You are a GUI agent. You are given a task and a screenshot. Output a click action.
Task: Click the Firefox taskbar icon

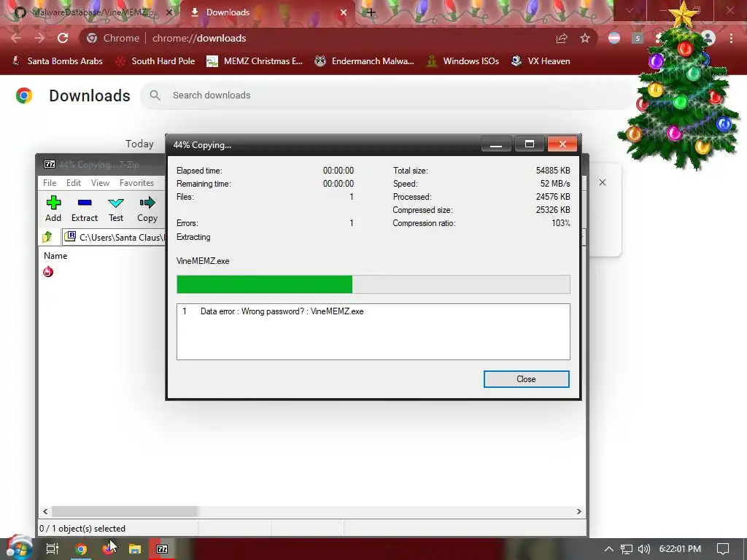[109, 549]
